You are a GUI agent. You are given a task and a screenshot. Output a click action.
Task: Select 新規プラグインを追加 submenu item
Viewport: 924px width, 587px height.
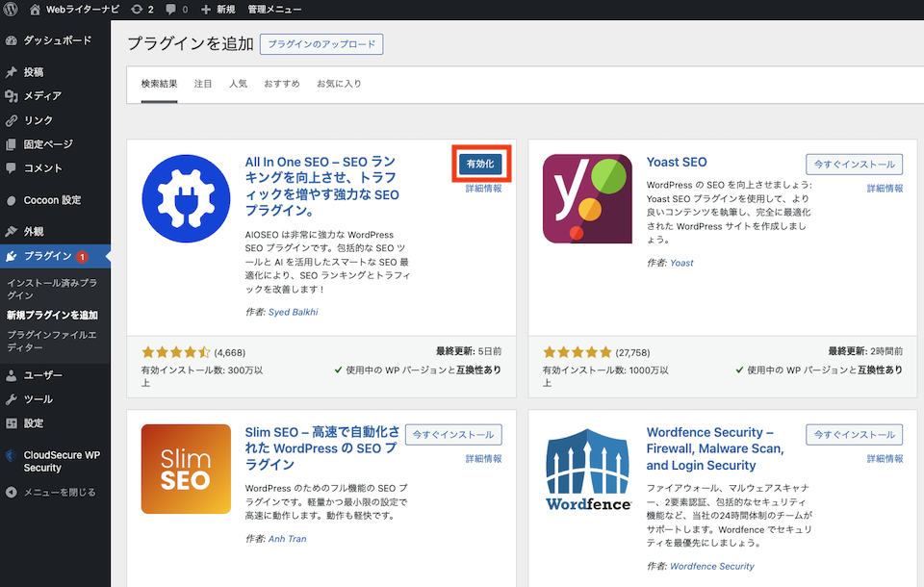52,316
